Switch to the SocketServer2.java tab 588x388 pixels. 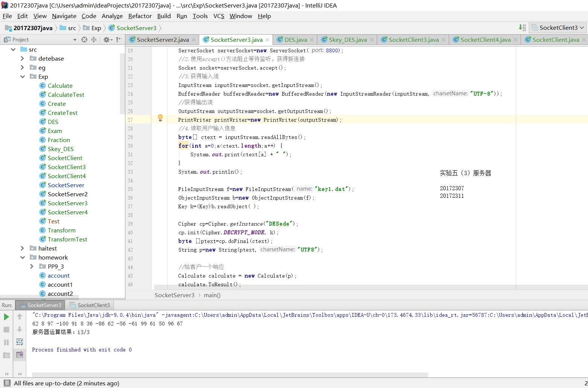(x=163, y=40)
